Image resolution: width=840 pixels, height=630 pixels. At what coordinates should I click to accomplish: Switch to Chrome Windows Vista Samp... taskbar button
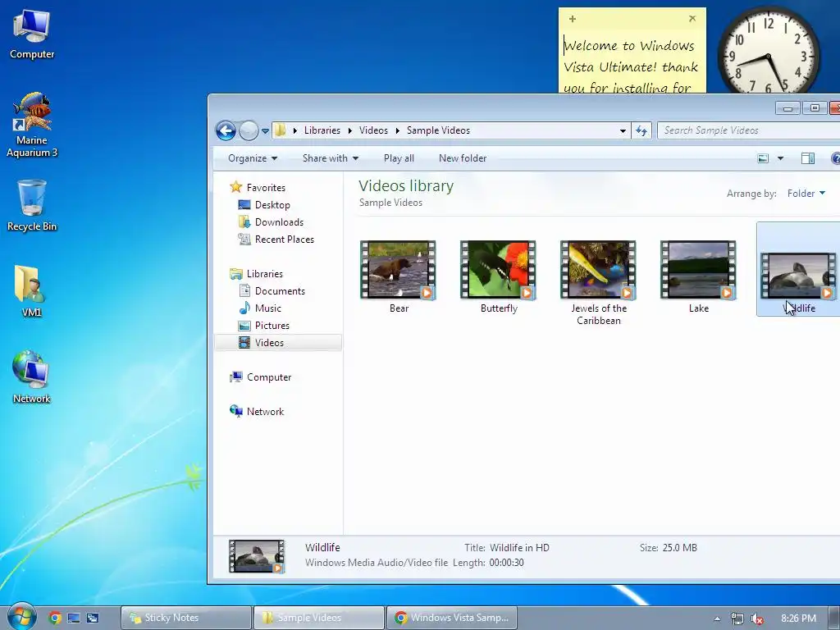coord(452,618)
